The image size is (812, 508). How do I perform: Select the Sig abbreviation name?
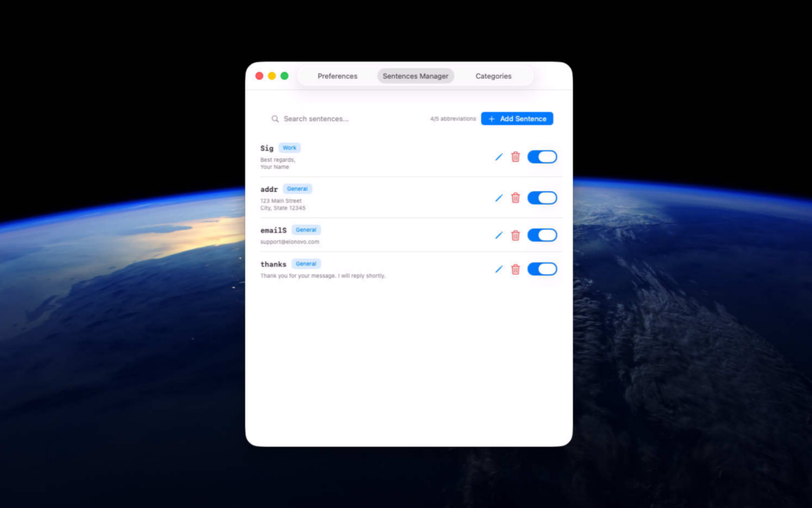267,148
